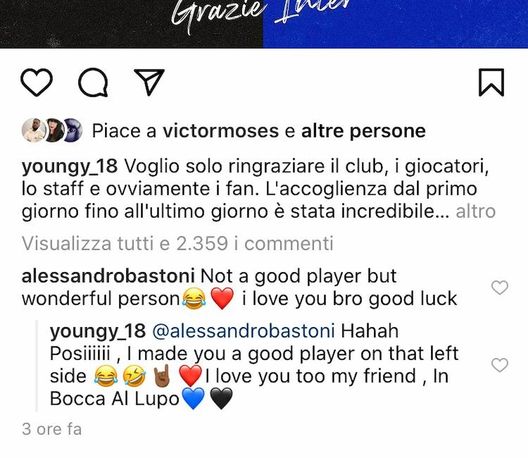Tap the 'Grazie Inter' post image

click(x=264, y=24)
